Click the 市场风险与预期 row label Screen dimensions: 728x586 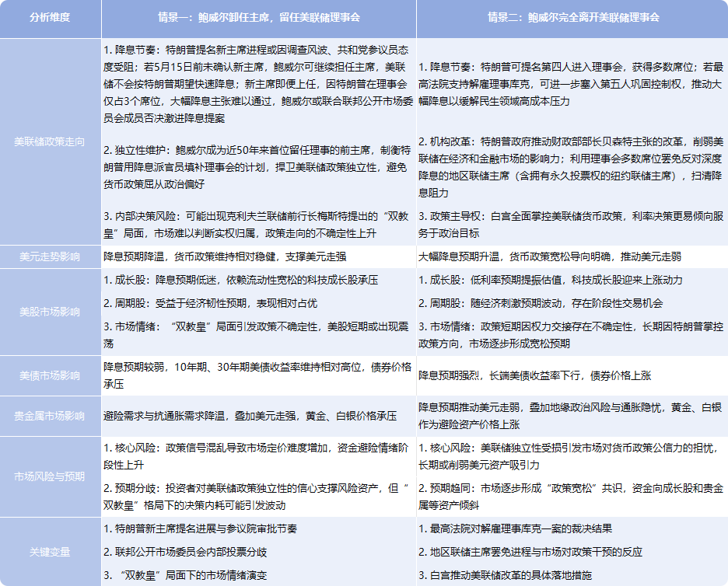tap(50, 476)
